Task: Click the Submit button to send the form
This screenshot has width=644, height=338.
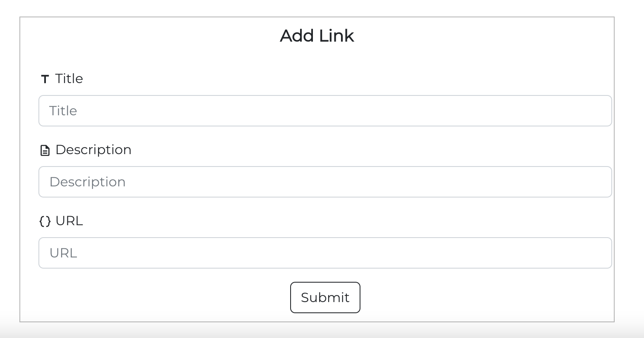Action: (x=325, y=297)
